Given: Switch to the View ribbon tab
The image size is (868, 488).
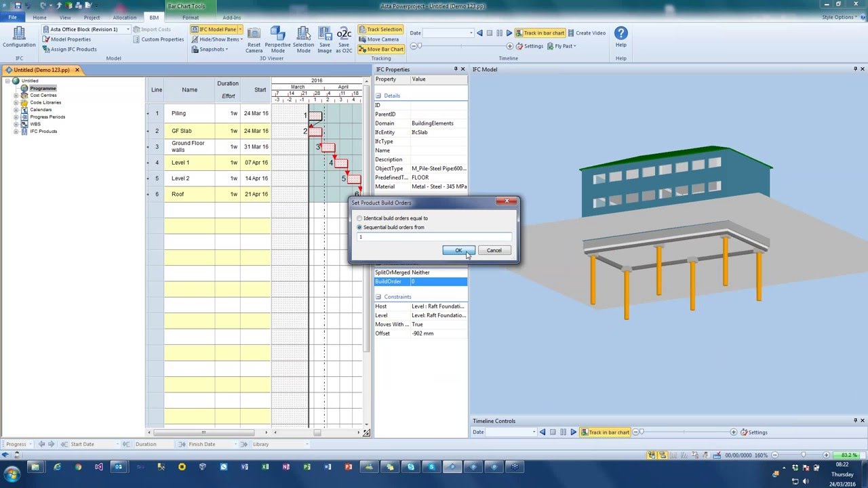Looking at the screenshot, I should click(65, 18).
